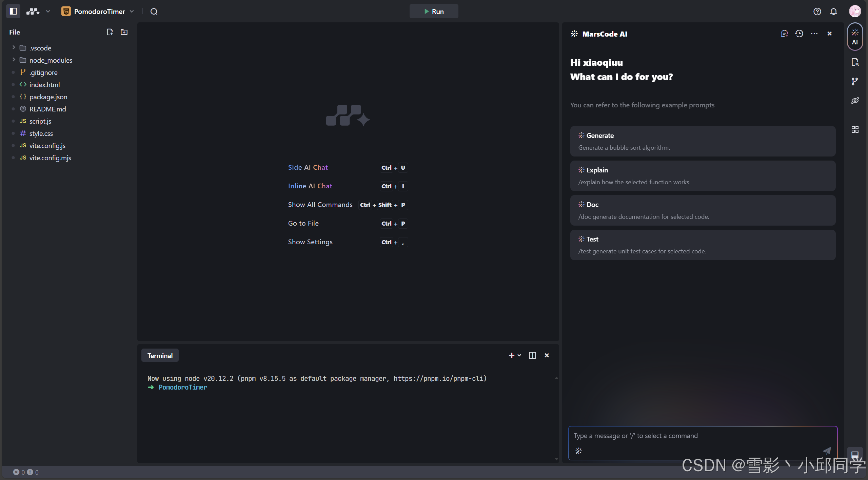Open the search magnifier in top bar
The height and width of the screenshot is (480, 868).
tap(154, 12)
